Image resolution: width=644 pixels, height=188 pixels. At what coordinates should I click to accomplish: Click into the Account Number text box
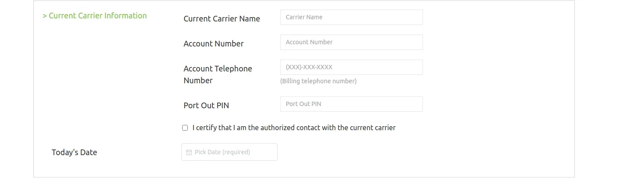(x=352, y=42)
